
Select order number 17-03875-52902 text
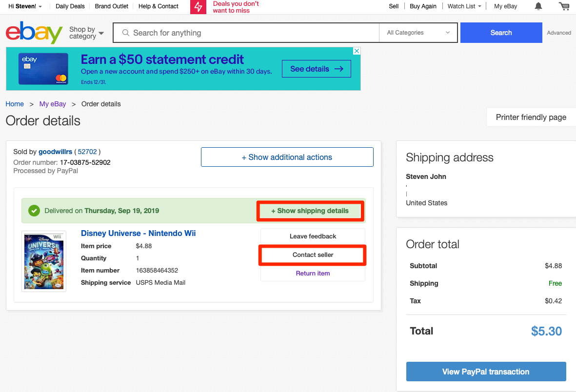85,162
